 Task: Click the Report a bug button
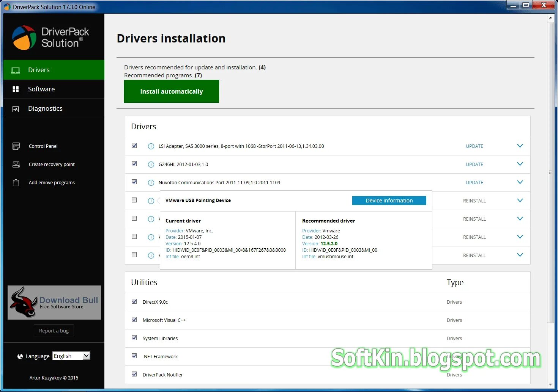click(54, 331)
